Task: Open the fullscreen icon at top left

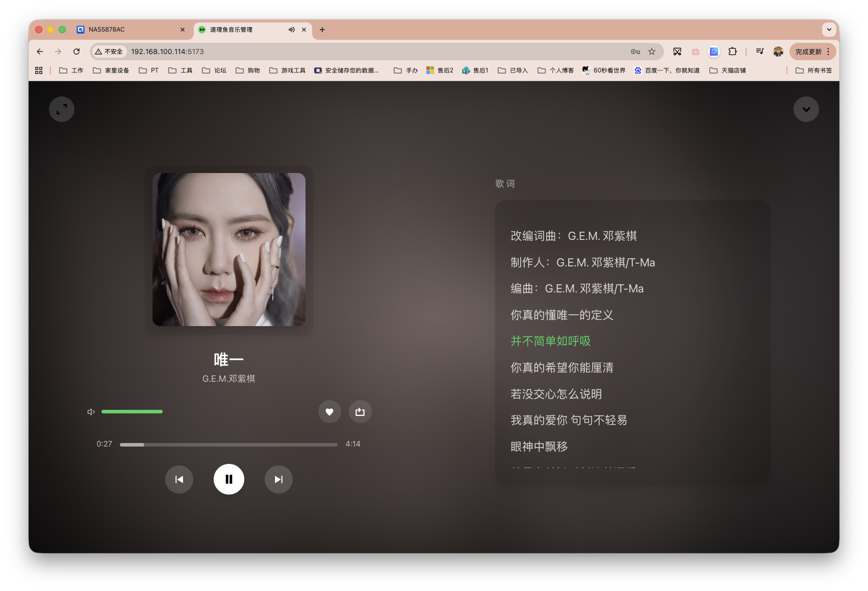Action: [x=61, y=109]
